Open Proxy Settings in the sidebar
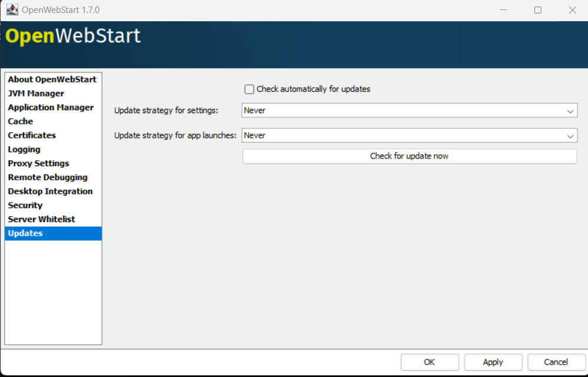 (53, 163)
